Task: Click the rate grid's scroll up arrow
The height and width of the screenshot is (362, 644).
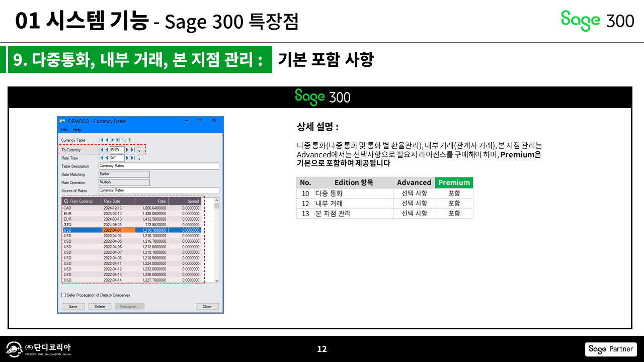Action: pyautogui.click(x=217, y=200)
